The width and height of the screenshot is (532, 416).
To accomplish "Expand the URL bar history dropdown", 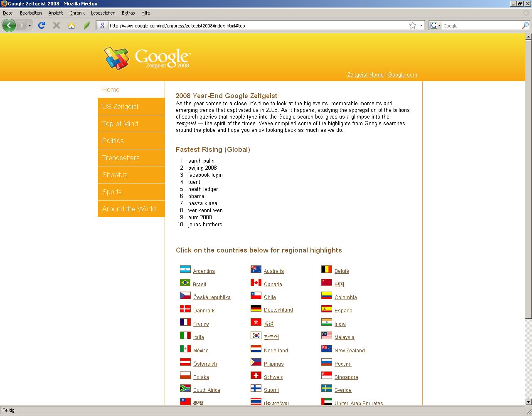I will pos(421,25).
